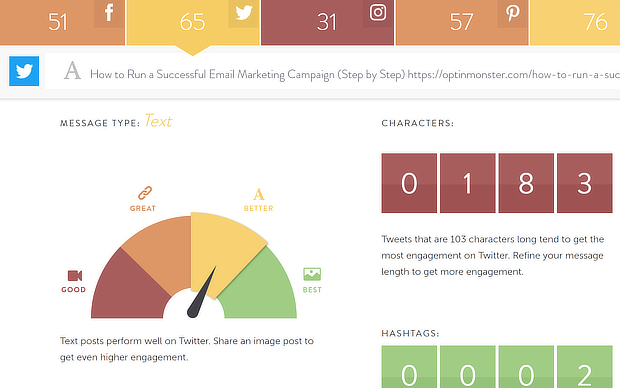Click the blue Twitter bird square icon
Viewport: 620px width, 388px height.
[x=24, y=71]
